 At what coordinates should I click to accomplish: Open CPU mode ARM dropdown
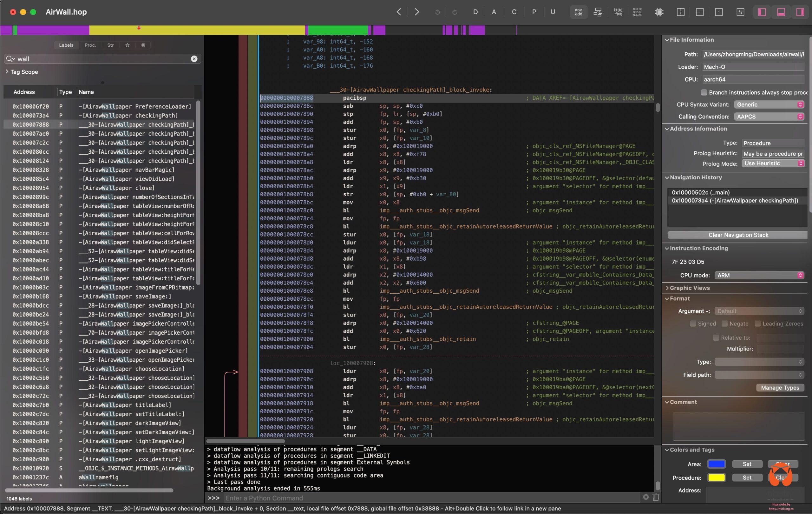click(759, 275)
